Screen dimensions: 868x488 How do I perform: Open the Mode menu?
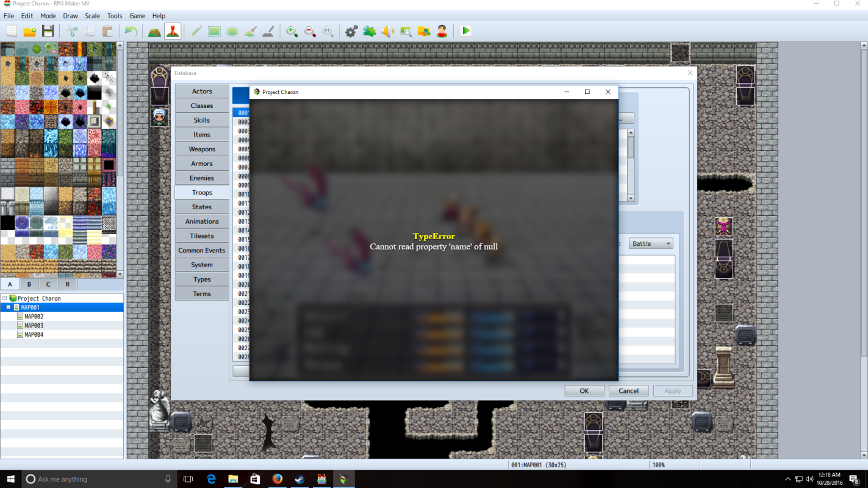pyautogui.click(x=48, y=16)
